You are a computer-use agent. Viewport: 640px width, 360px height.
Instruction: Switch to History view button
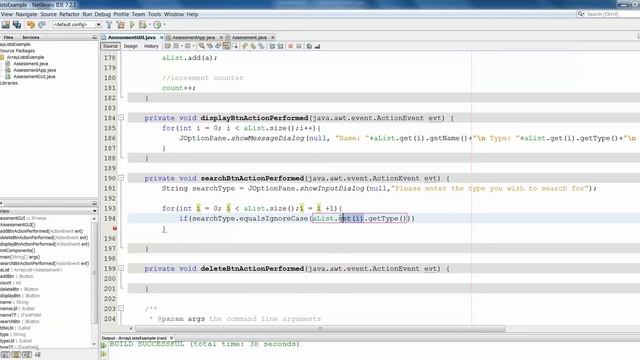pos(151,46)
